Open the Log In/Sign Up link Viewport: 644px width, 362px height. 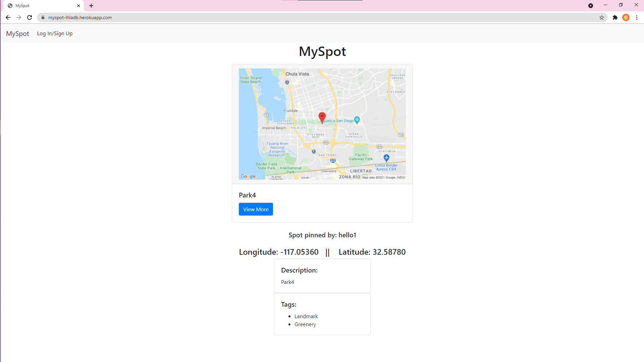pos(55,34)
